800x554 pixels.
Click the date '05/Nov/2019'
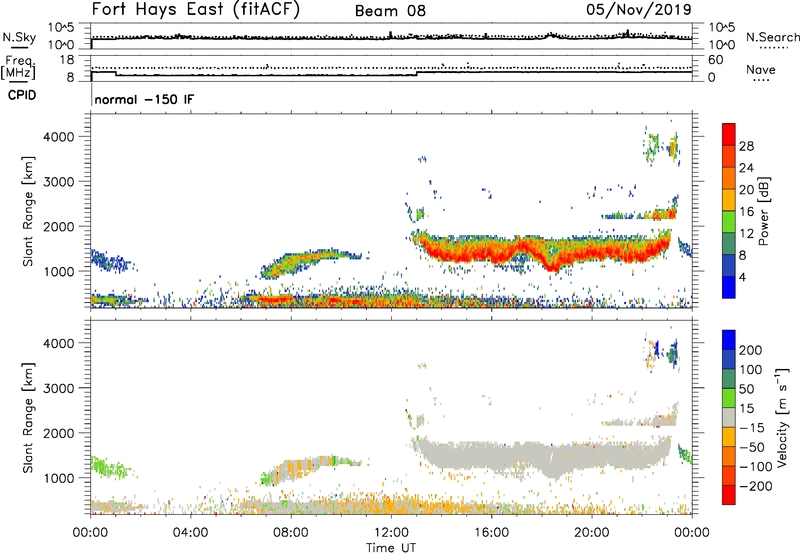pyautogui.click(x=639, y=10)
